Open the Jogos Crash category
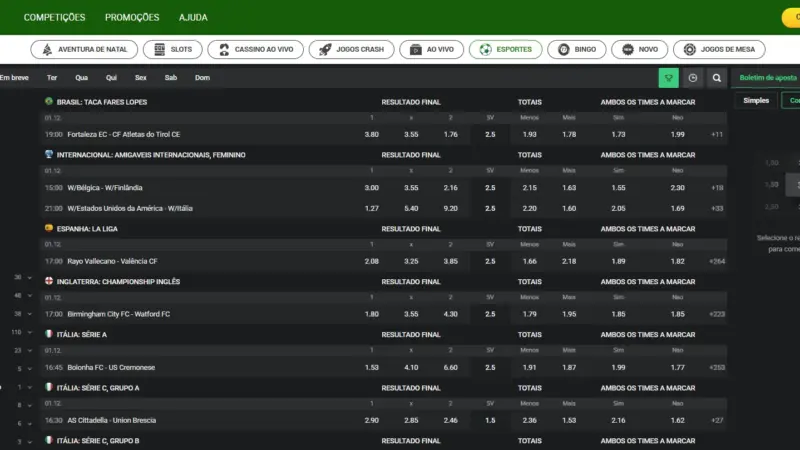The height and width of the screenshot is (450, 800). tap(352, 49)
